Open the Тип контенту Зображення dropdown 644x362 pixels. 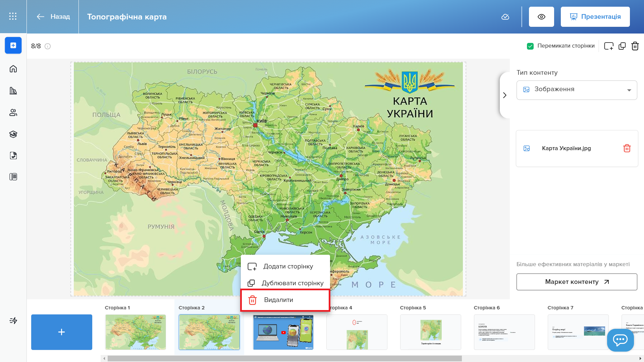coord(577,90)
